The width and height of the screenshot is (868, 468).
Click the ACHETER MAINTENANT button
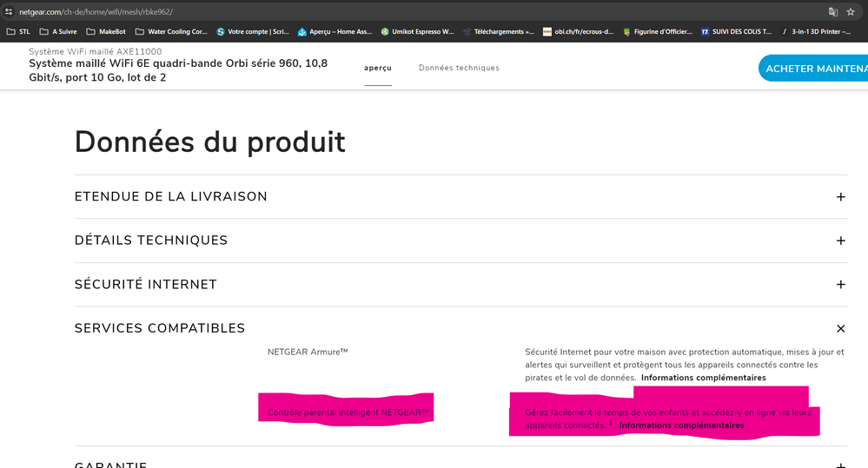813,69
